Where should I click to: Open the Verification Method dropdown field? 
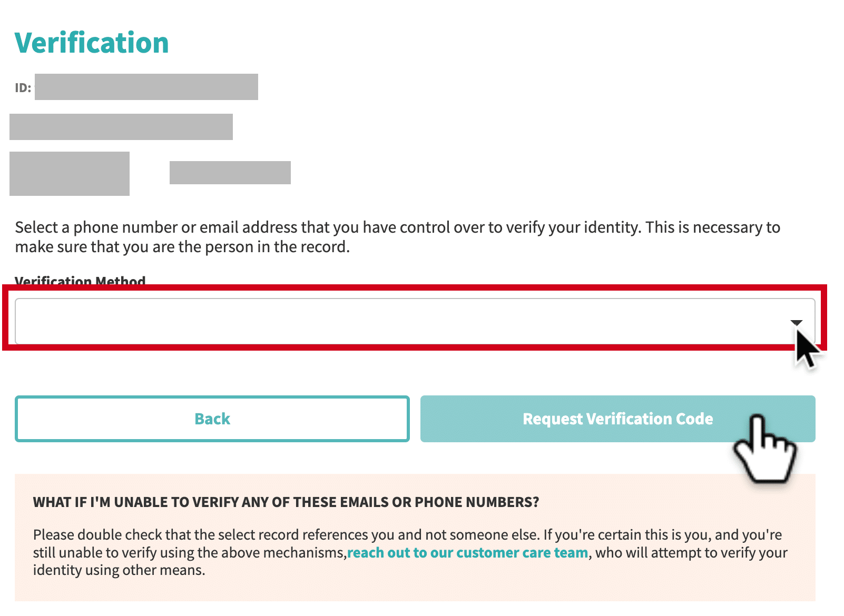click(x=415, y=321)
